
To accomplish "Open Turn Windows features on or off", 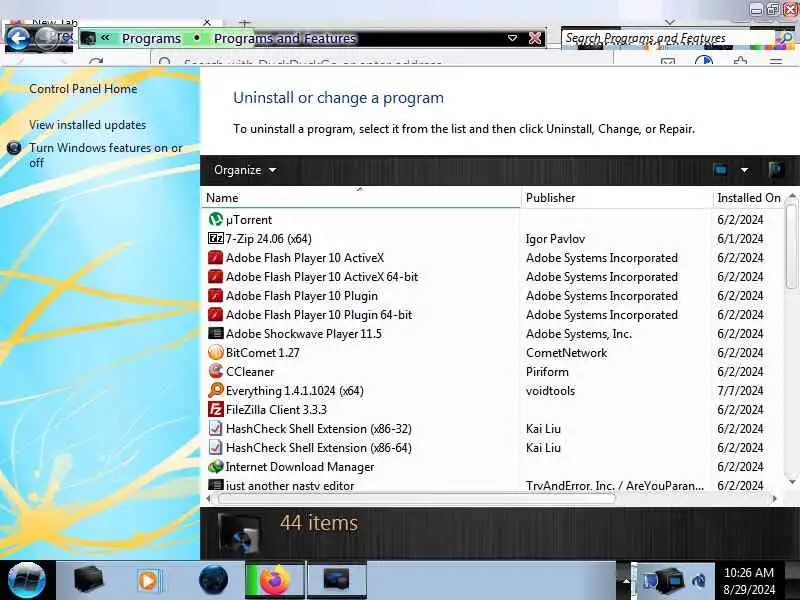I will pyautogui.click(x=106, y=155).
